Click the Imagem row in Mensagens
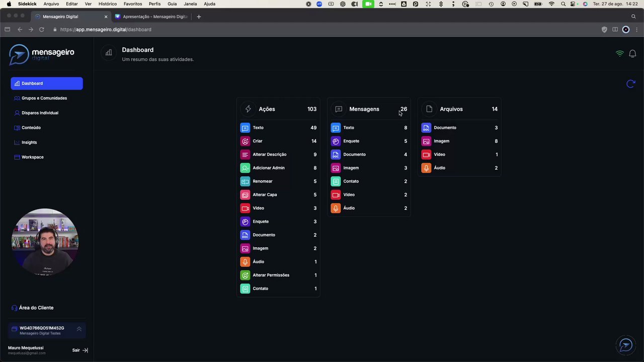This screenshot has height=362, width=644. (369, 168)
